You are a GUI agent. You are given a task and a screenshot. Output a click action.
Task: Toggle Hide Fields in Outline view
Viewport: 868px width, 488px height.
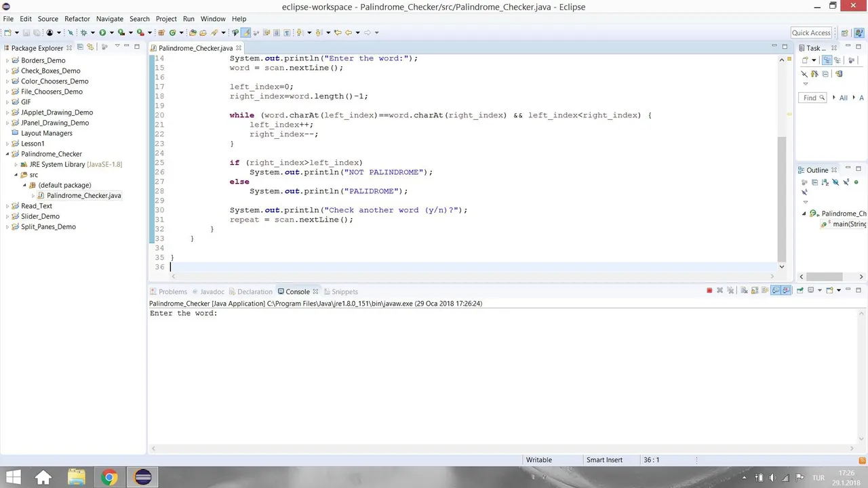point(835,182)
